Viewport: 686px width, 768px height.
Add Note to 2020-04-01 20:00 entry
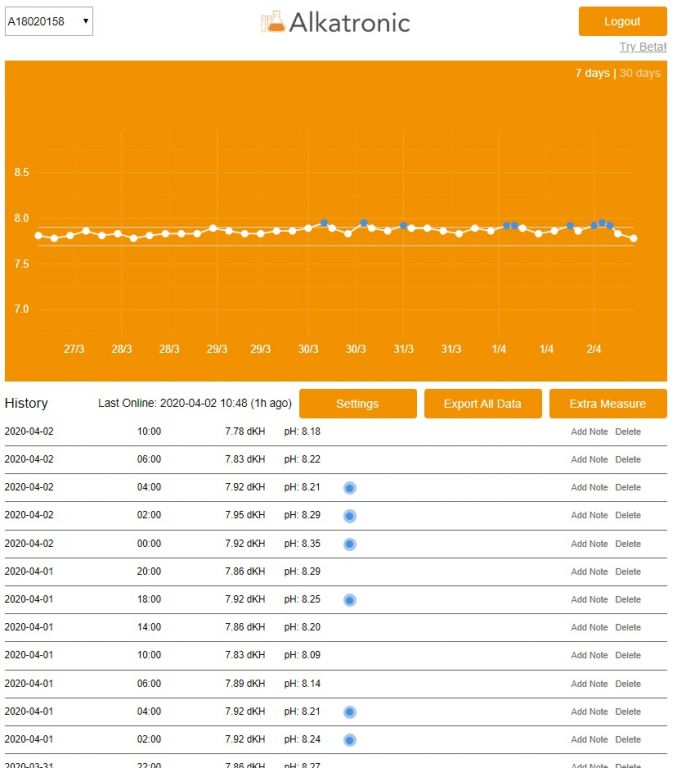[x=589, y=572]
